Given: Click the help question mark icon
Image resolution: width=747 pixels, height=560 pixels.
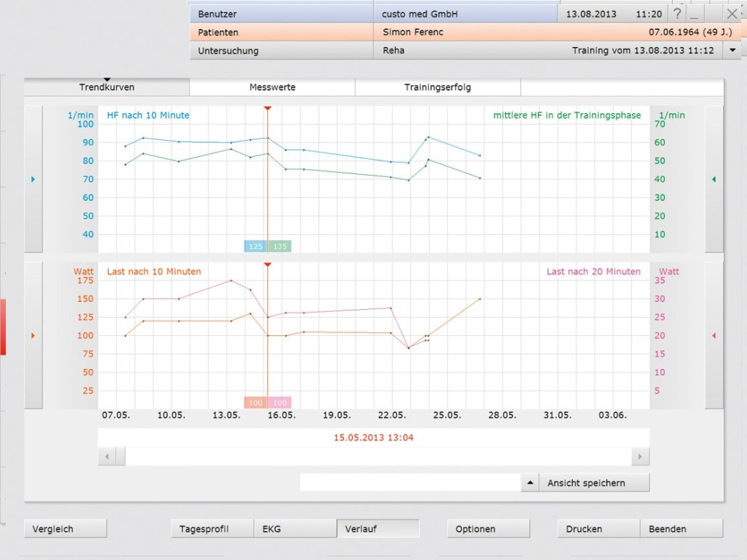Looking at the screenshot, I should (677, 14).
